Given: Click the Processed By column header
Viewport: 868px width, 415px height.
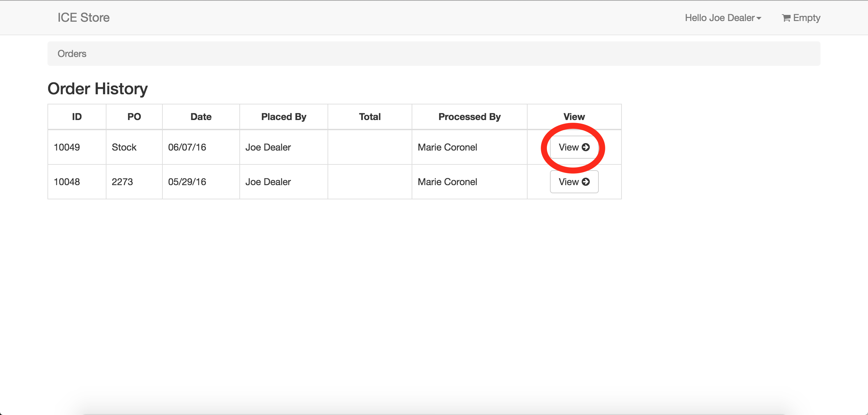Looking at the screenshot, I should click(x=469, y=117).
